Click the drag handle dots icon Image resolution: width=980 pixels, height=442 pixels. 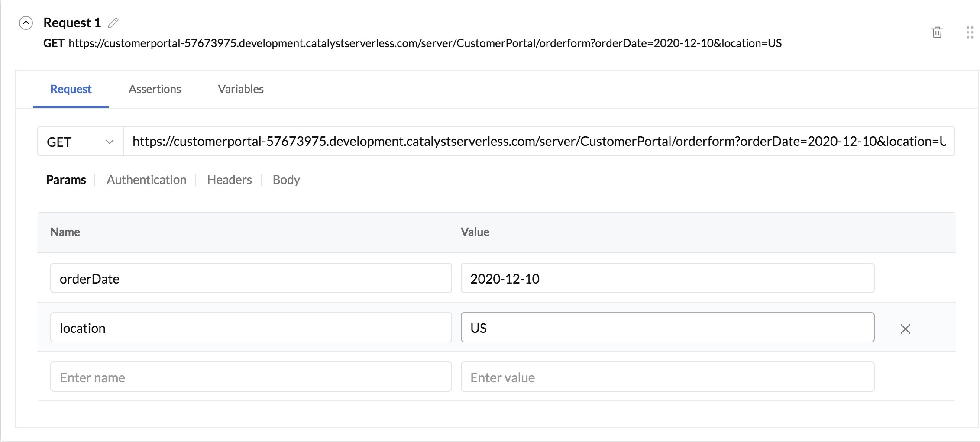(x=970, y=32)
